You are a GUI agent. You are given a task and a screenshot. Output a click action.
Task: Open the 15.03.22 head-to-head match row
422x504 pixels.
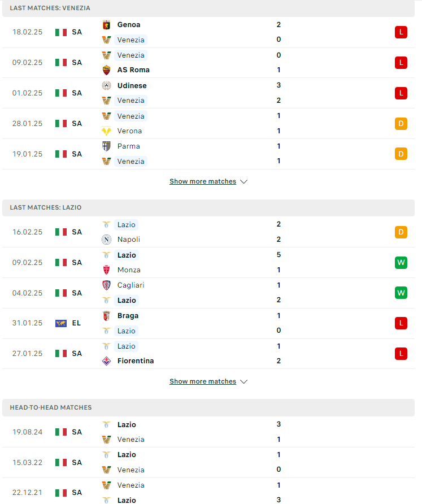coord(208,463)
